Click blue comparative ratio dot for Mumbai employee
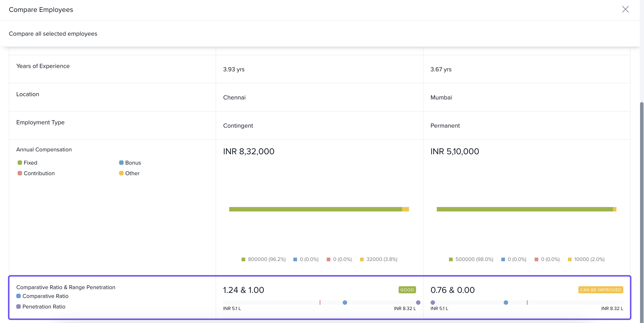644x323 pixels. (506, 303)
